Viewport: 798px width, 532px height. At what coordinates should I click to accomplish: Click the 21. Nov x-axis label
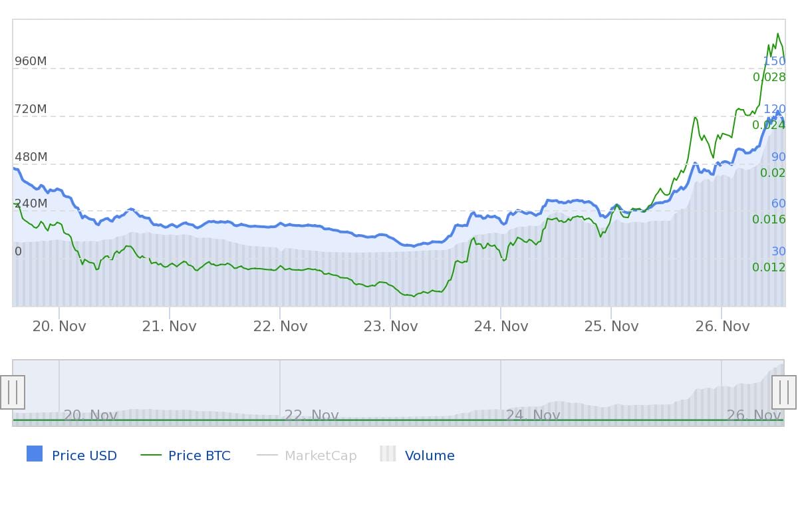pos(170,327)
